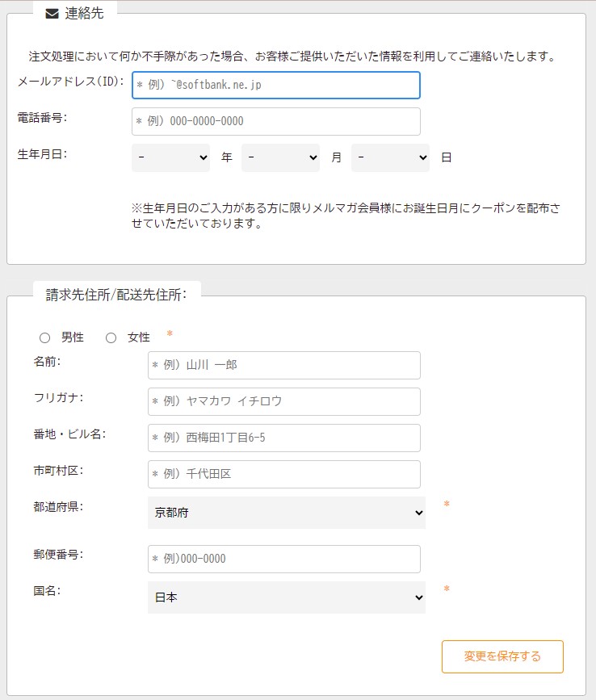Open the birth day dropdown
This screenshot has height=700, width=596.
click(390, 158)
